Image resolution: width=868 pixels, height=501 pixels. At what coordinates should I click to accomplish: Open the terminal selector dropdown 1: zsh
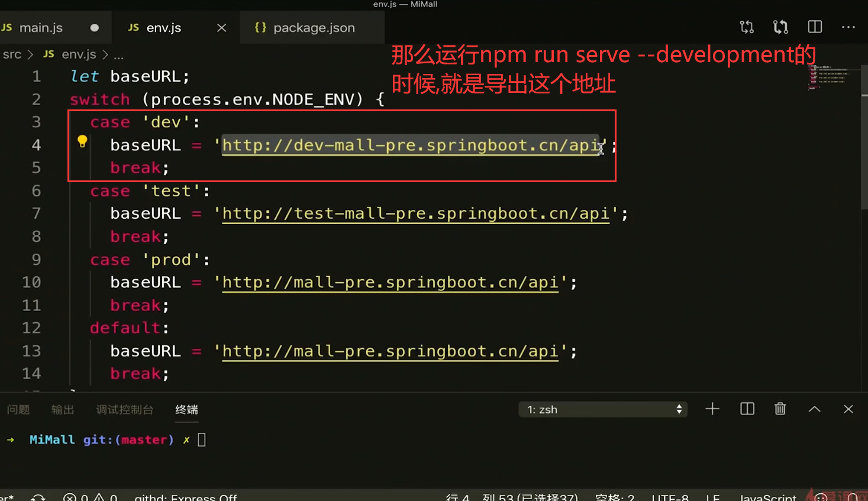tap(603, 409)
